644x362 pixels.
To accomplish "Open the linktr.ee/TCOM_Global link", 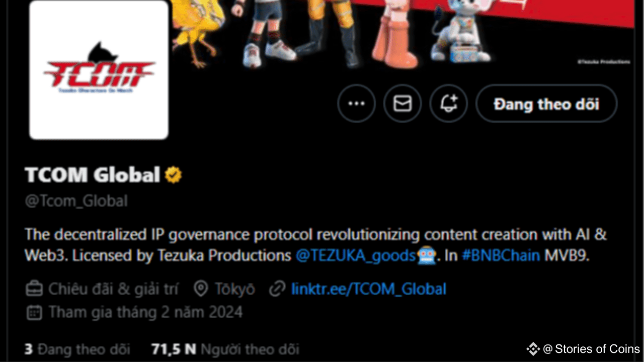I will pyautogui.click(x=369, y=289).
